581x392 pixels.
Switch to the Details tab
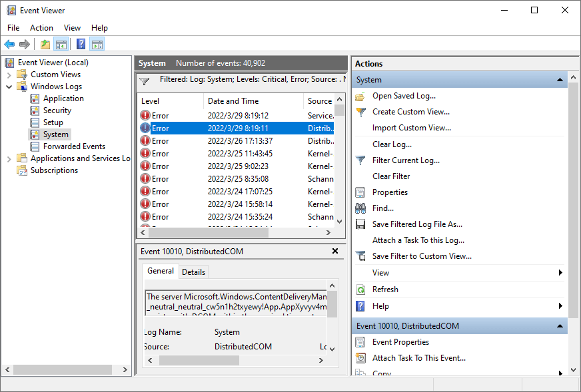point(193,272)
